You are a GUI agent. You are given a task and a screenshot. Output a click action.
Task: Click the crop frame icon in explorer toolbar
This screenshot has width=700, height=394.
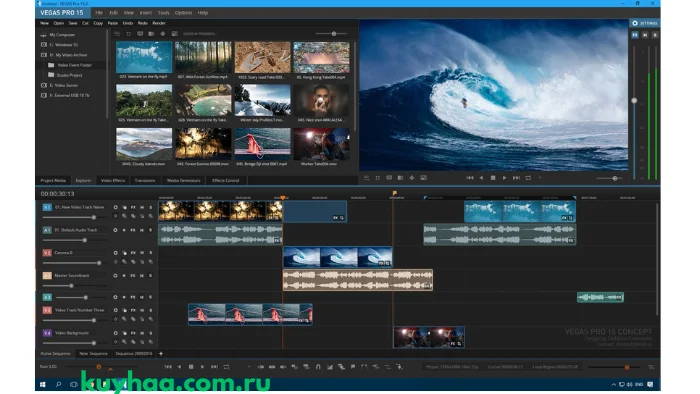[129, 34]
